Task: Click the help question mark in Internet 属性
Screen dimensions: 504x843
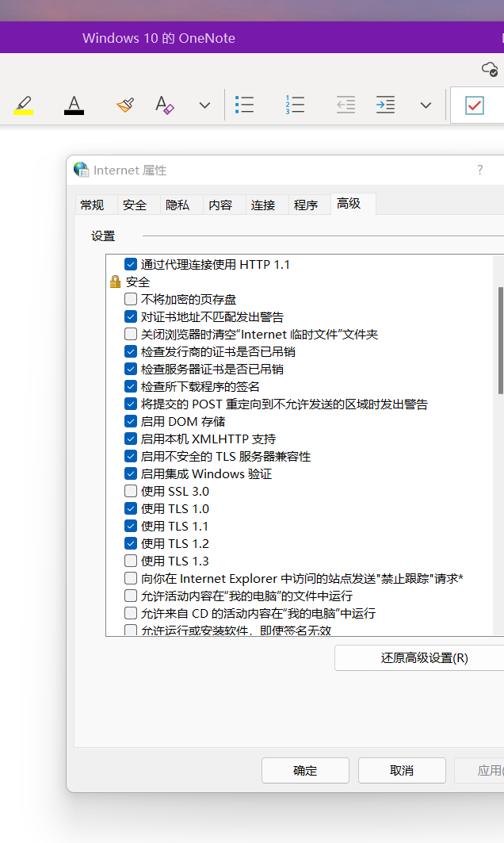Action: (479, 170)
